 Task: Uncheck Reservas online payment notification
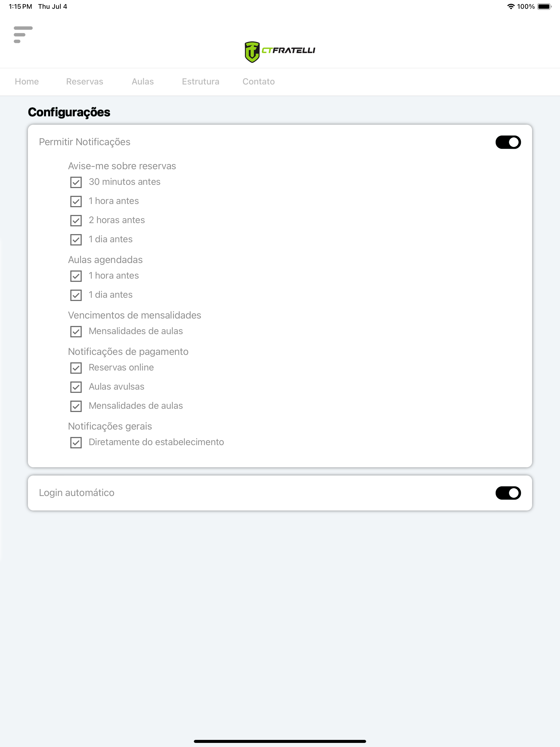(x=76, y=368)
